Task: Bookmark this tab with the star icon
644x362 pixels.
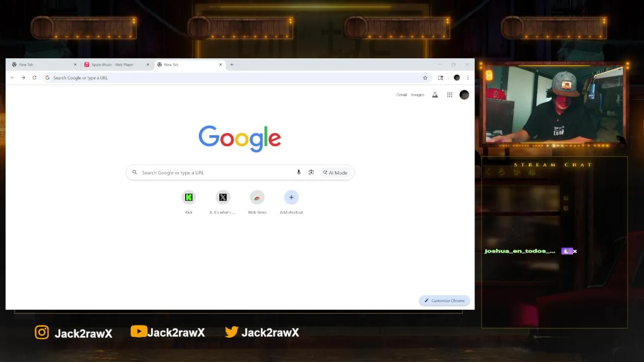Action: pos(425,77)
